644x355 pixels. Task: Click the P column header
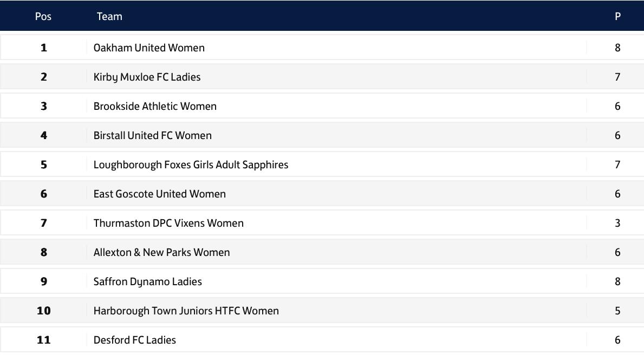pos(617,16)
